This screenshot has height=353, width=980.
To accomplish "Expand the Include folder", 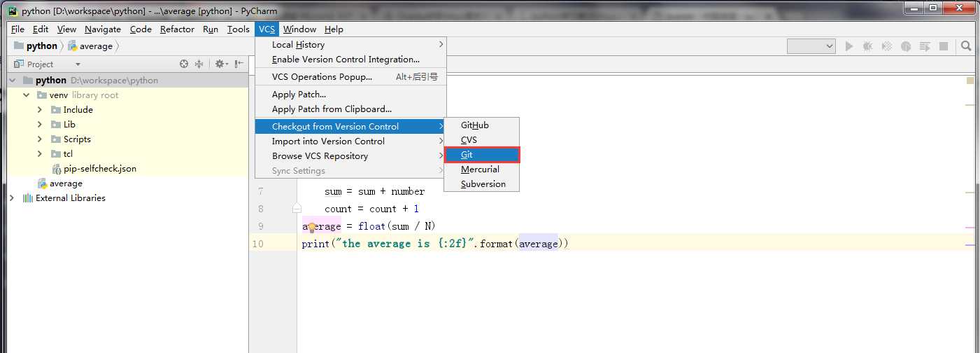I will click(x=40, y=110).
